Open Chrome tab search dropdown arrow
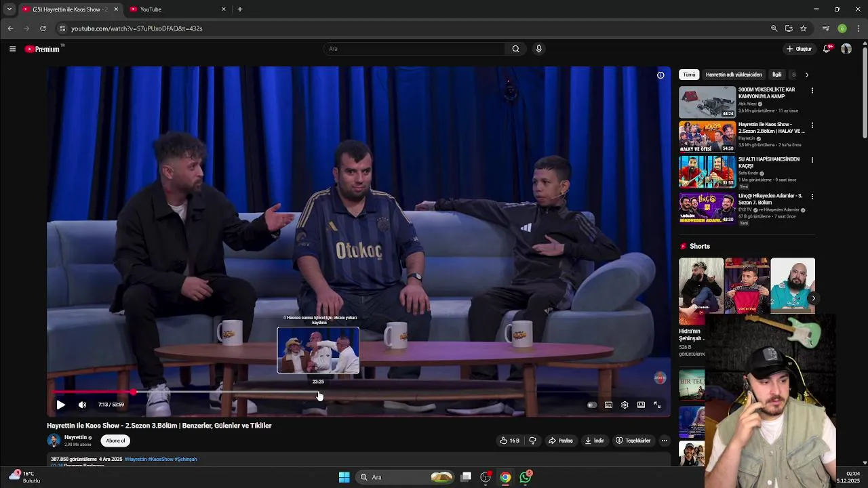 tap(9, 9)
